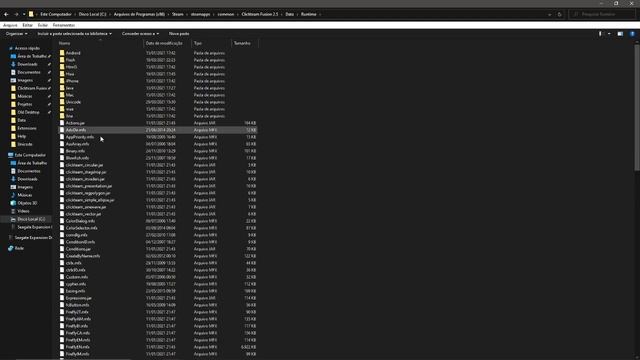Viewport: 640px width, 360px height.
Task: Select the clickteam_presentation.jar file name
Action: tap(89, 186)
